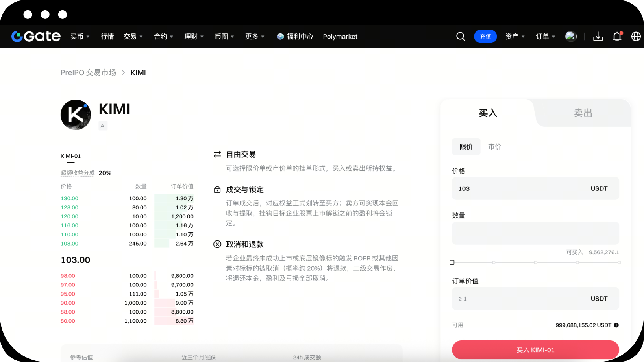Expand the 交易 dropdown menu
The width and height of the screenshot is (644, 362).
[x=133, y=36]
